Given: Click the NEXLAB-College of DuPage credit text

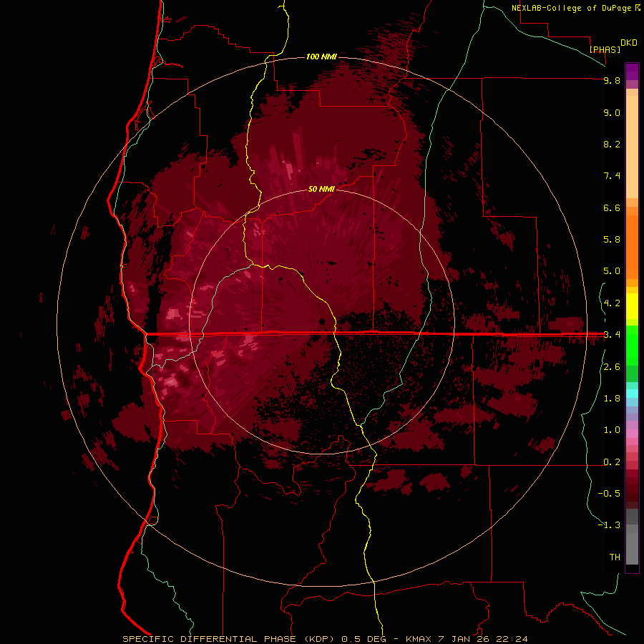Looking at the screenshot, I should 571,8.
